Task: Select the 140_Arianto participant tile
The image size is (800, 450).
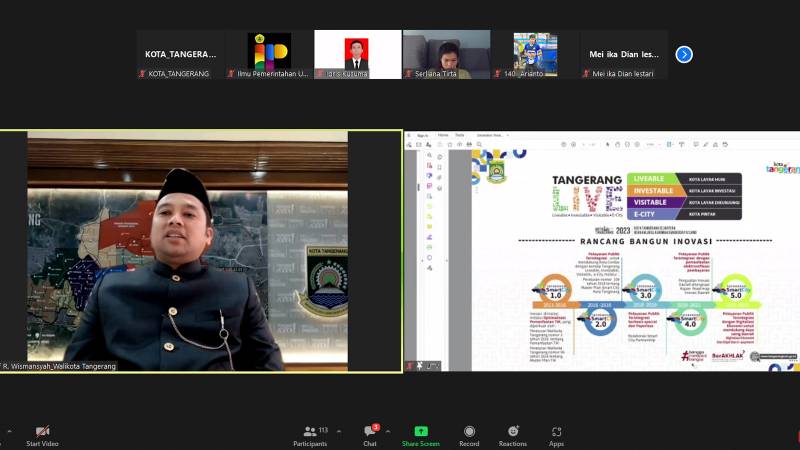Action: pos(535,54)
